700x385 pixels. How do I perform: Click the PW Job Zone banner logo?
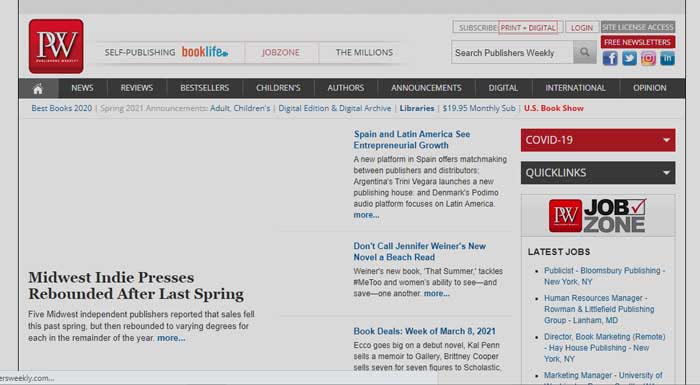click(x=598, y=216)
